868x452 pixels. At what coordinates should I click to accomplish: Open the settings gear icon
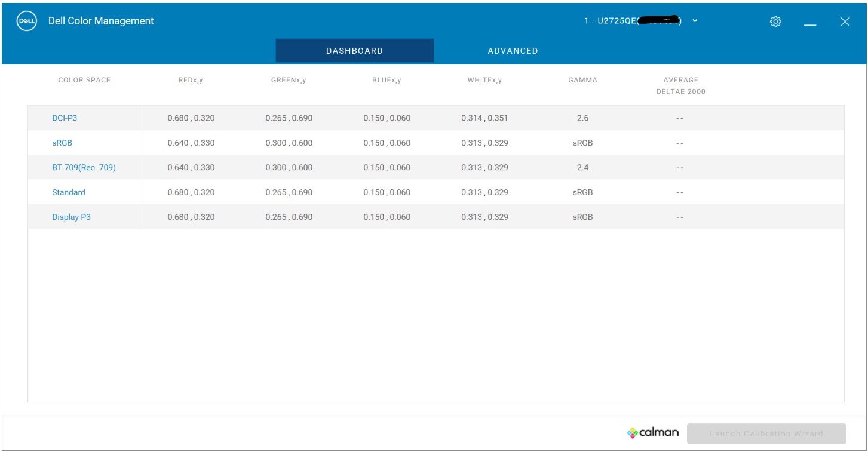click(775, 21)
